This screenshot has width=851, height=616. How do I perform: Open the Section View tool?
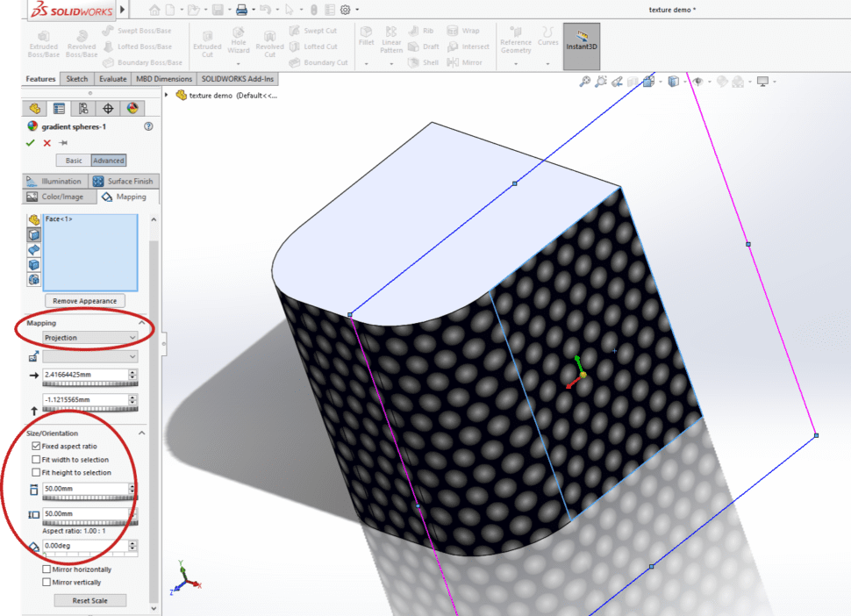pyautogui.click(x=633, y=80)
